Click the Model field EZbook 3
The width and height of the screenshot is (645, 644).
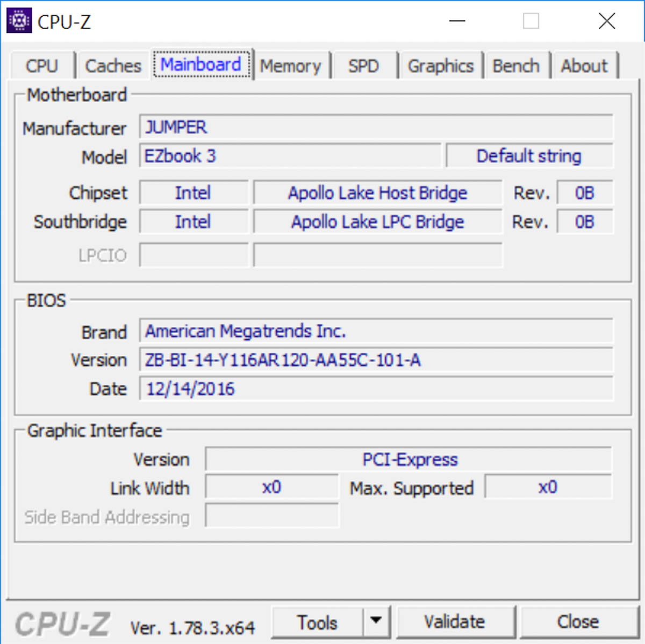[x=290, y=156]
